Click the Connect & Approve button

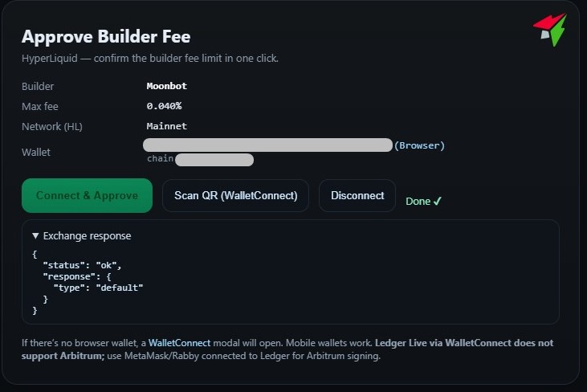87,195
